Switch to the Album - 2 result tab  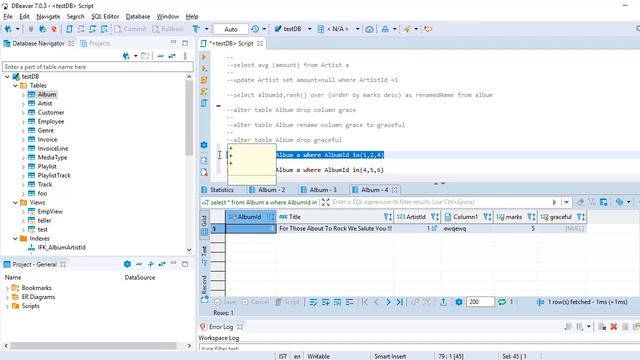click(267, 190)
